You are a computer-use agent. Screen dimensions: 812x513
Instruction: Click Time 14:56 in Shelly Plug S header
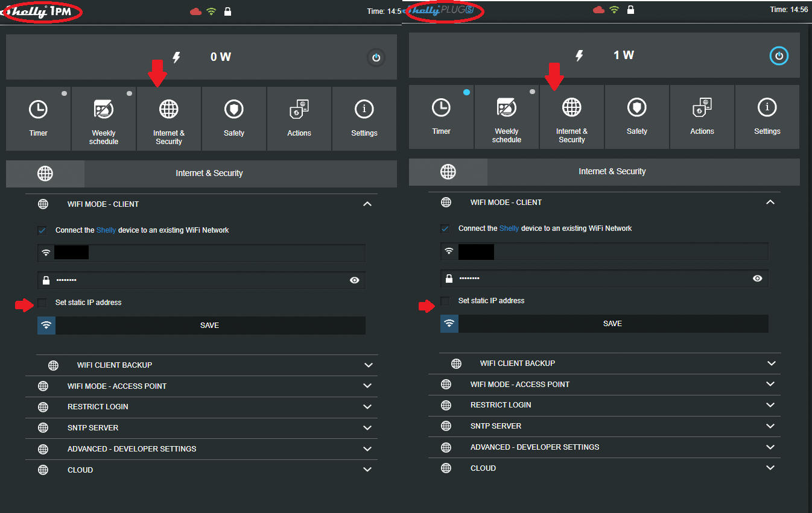pos(789,10)
